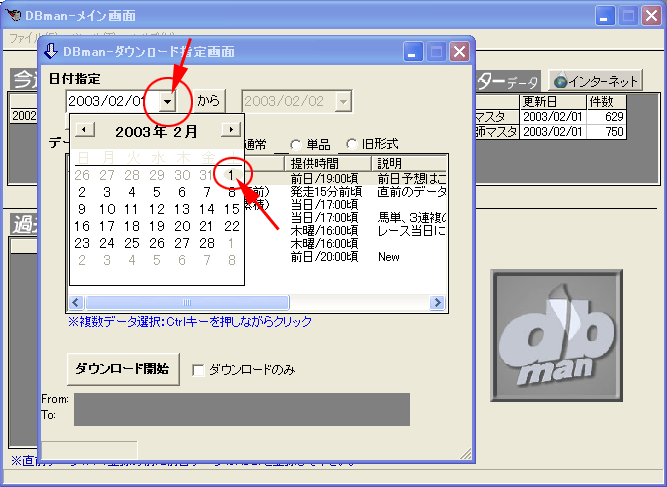Click the 説明 column header
Image resolution: width=667 pixels, height=487 pixels.
[x=408, y=163]
